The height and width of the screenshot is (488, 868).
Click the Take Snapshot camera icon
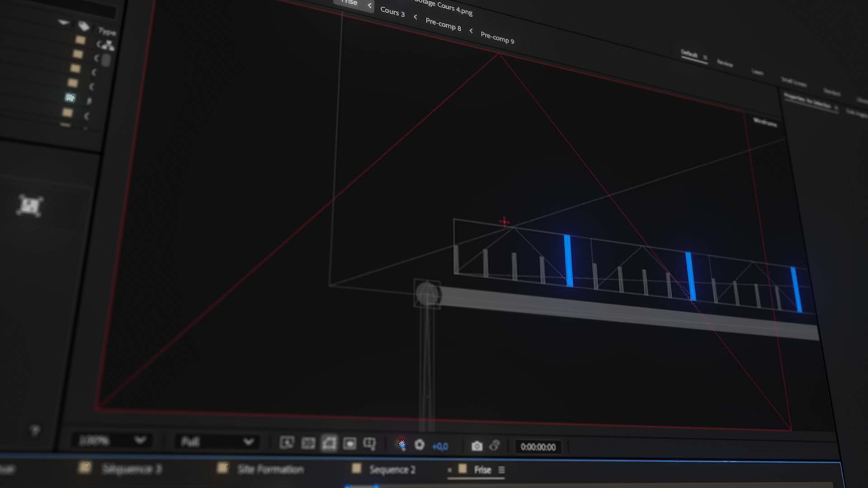tap(476, 446)
